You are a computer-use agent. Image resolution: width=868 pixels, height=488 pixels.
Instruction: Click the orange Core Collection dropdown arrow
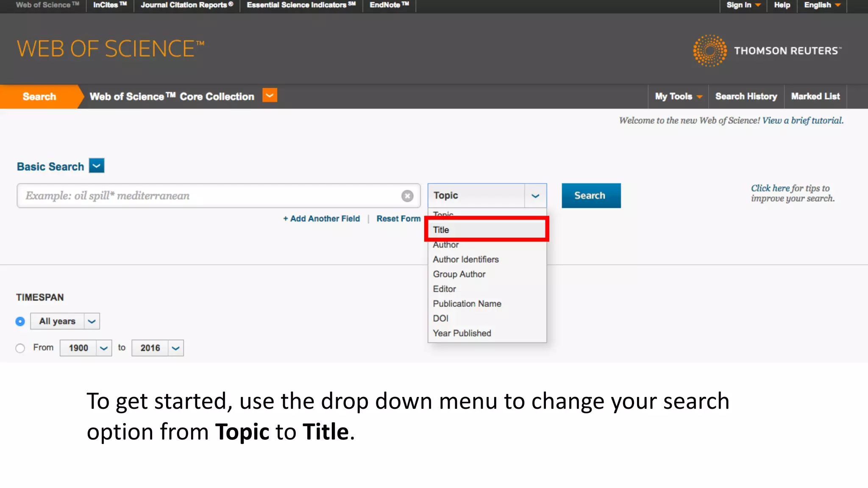[270, 95]
